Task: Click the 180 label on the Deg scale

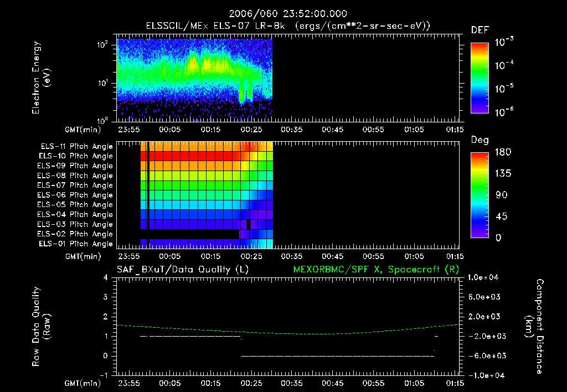Action: coord(503,152)
